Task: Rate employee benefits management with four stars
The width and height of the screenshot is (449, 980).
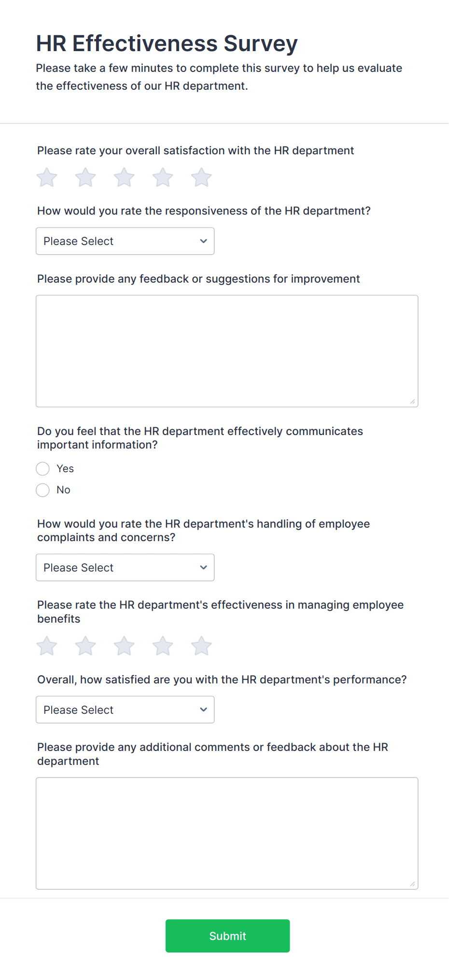Action: [x=162, y=646]
